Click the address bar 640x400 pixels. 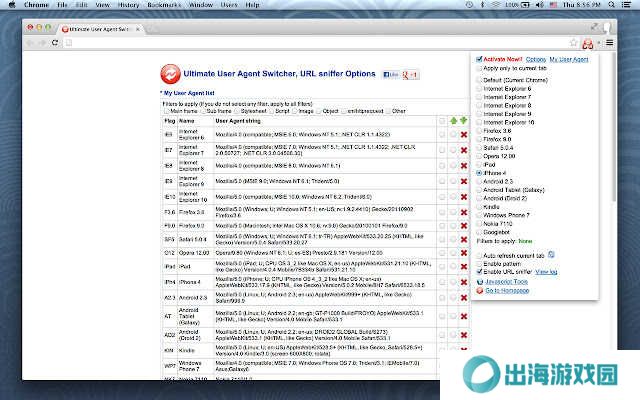[318, 42]
